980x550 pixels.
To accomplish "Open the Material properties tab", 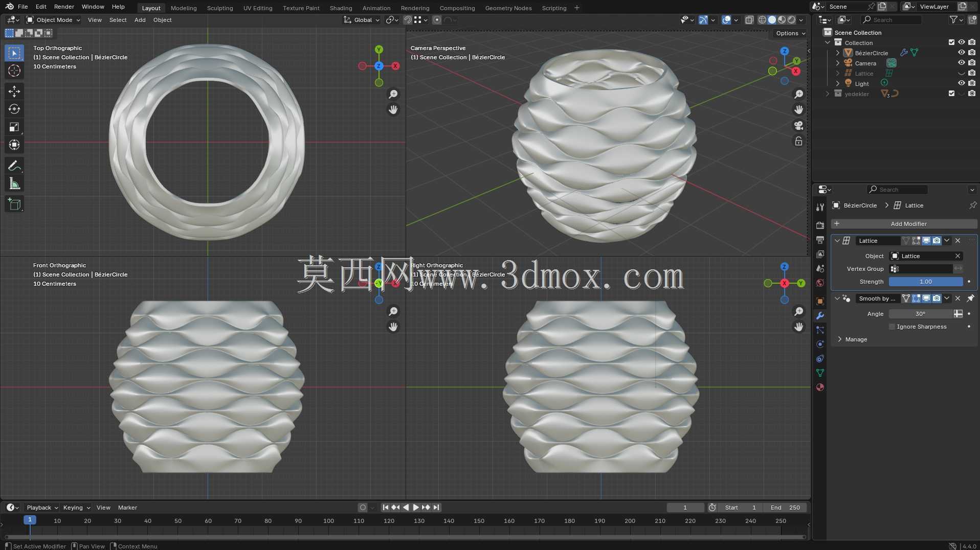I will [x=820, y=387].
